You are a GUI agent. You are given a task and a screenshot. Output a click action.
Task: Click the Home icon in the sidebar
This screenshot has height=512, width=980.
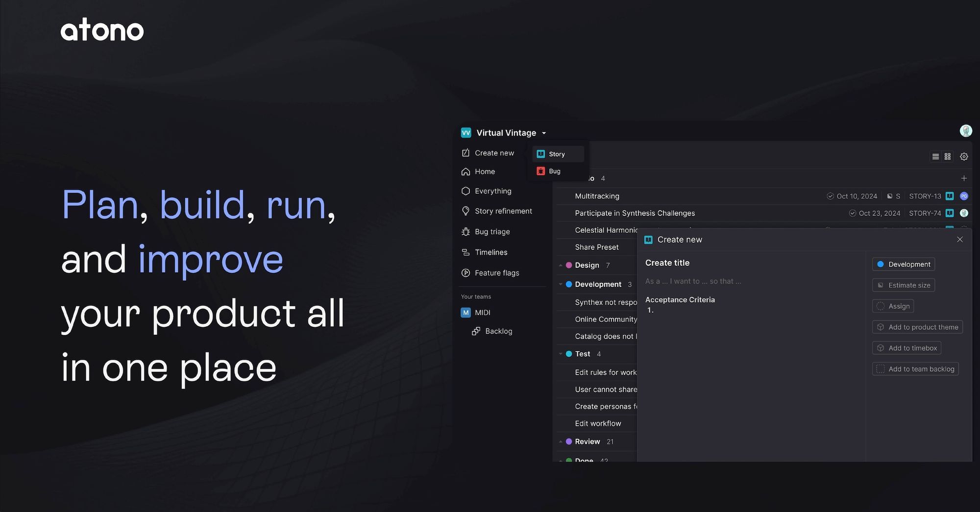tap(465, 171)
